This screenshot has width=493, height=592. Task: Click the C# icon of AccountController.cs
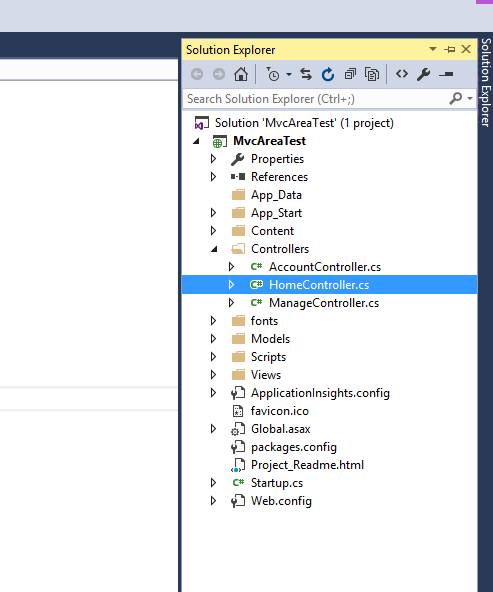coord(256,267)
